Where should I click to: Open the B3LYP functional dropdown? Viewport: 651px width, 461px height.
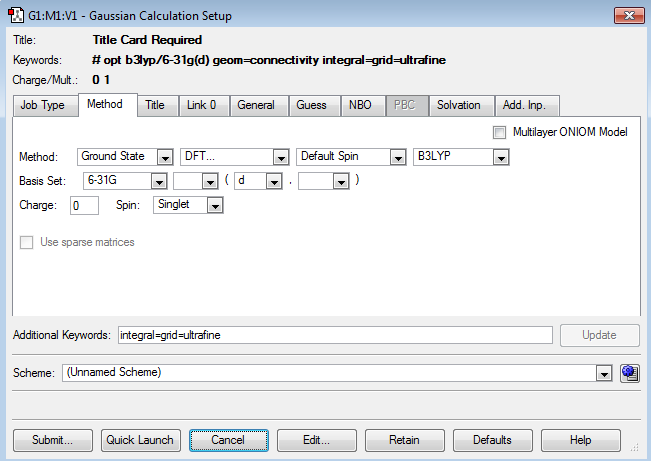501,157
